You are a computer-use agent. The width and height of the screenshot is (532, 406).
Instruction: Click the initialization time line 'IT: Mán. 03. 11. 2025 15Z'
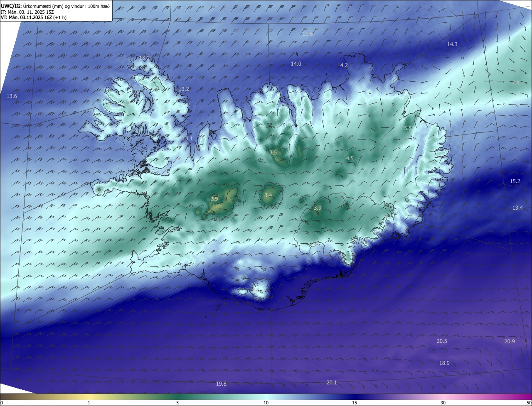pos(27,12)
